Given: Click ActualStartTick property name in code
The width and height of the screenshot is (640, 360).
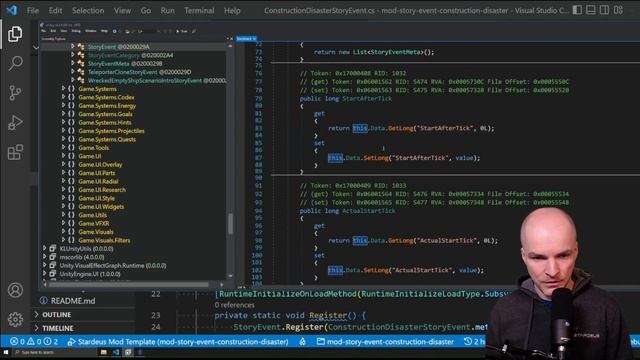Looking at the screenshot, I should pos(369,211).
